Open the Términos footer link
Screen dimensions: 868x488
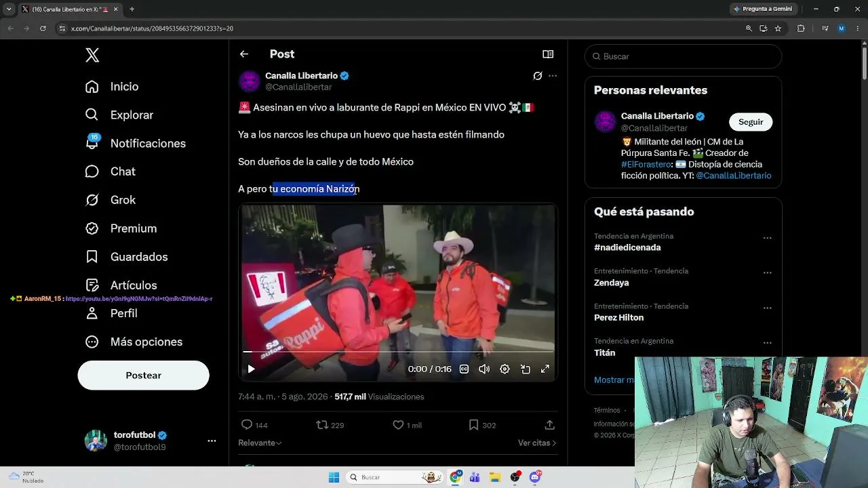[607, 410]
